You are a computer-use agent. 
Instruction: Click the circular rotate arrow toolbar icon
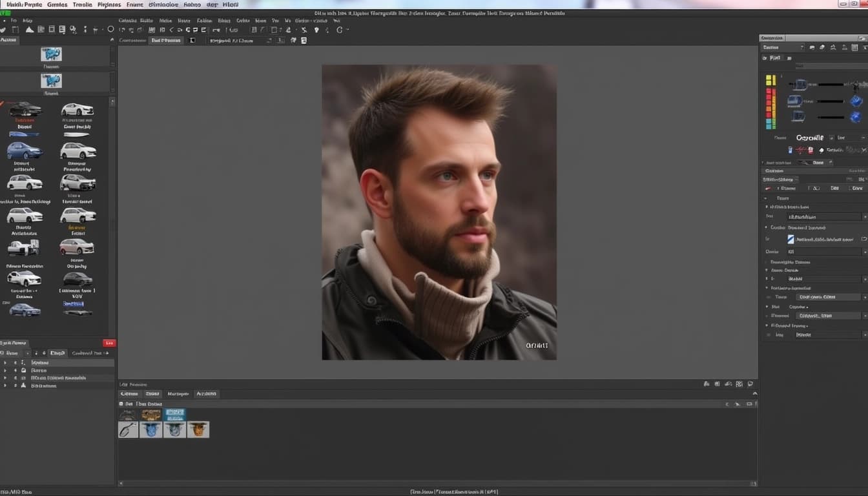[x=340, y=30]
